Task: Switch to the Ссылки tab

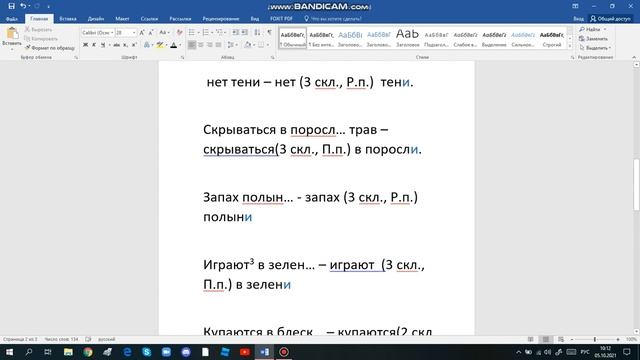Action: tap(149, 19)
